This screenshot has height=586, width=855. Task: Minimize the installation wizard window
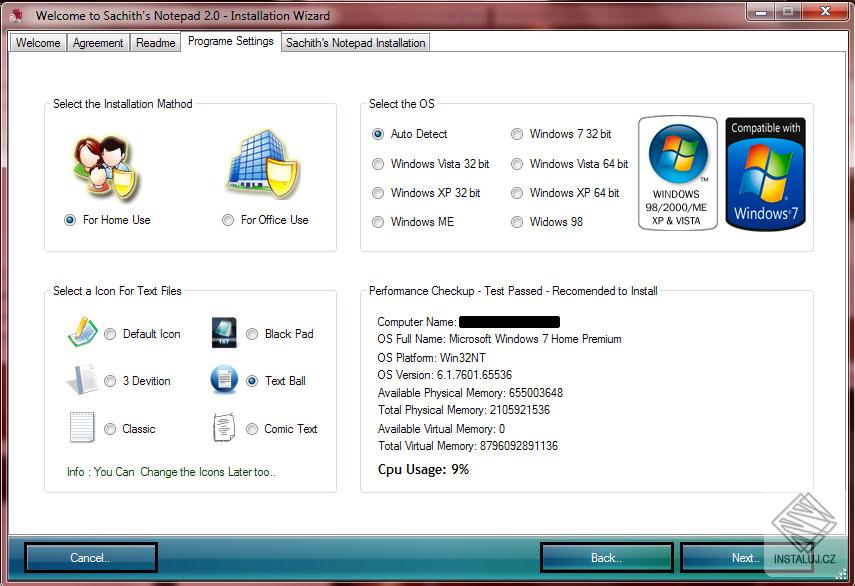[761, 11]
